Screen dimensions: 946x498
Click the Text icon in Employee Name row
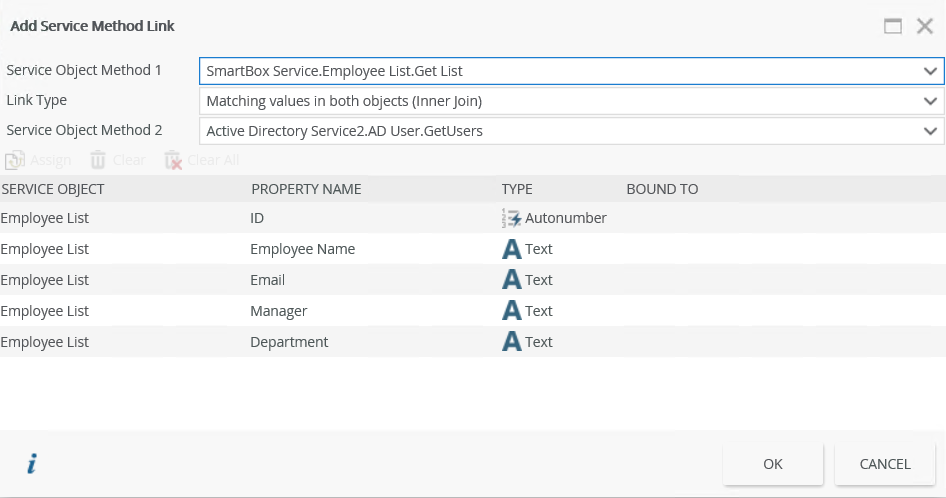point(512,249)
